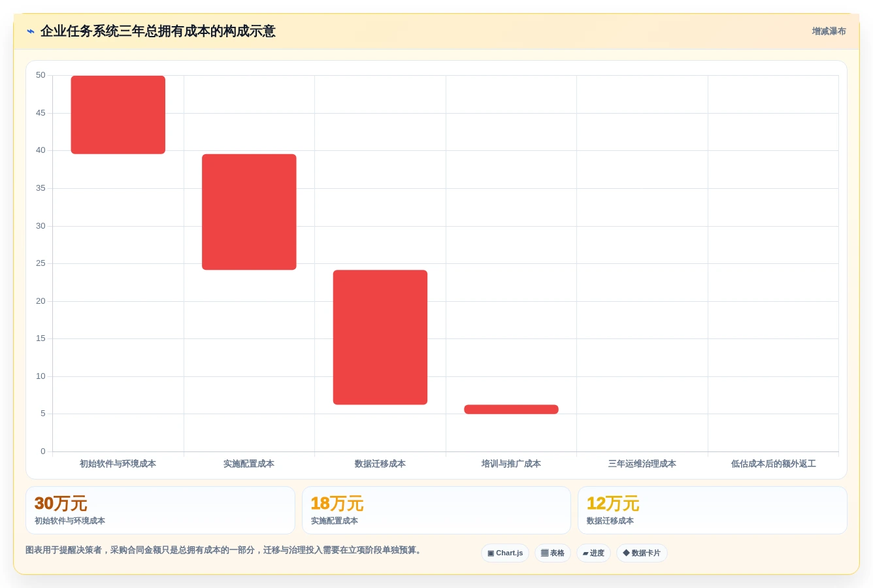The image size is (873, 588).
Task: Click the 数据卡片 tag chip
Action: [x=642, y=553]
